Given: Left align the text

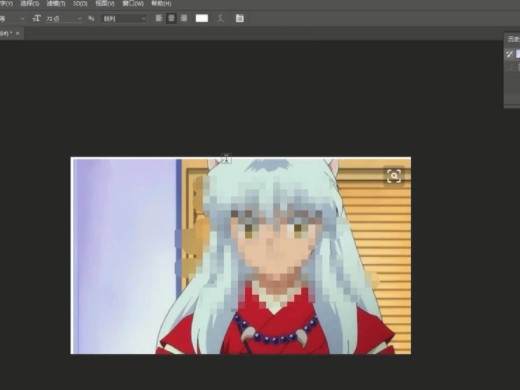Looking at the screenshot, I should pos(159,18).
